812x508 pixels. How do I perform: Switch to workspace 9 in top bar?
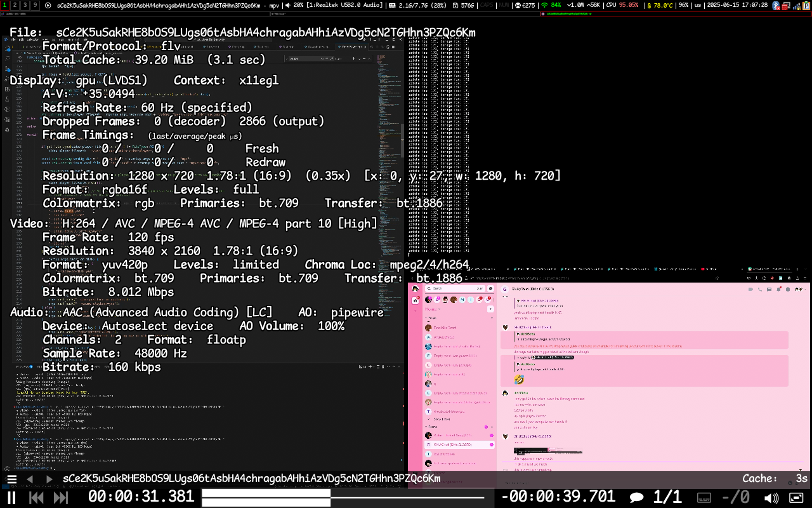[x=35, y=5]
